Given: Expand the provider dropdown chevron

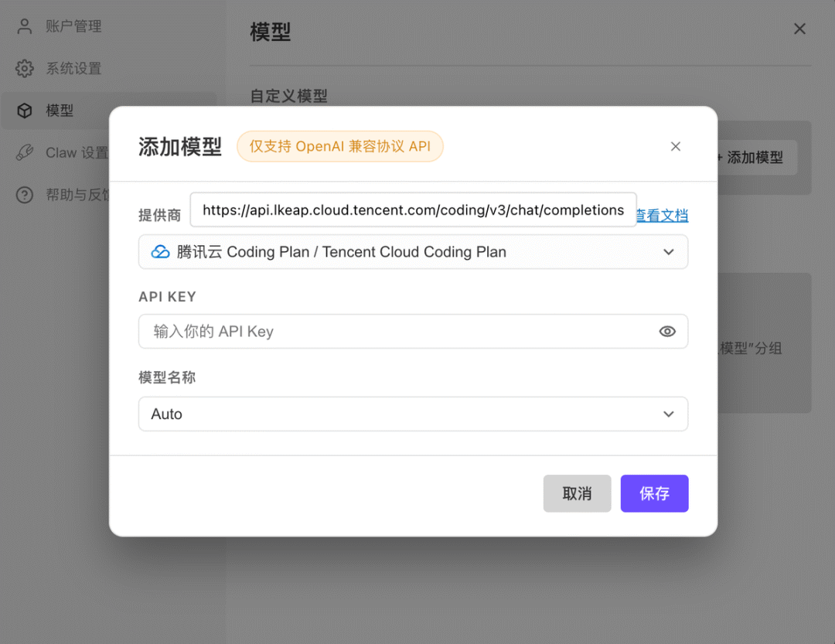Looking at the screenshot, I should click(x=668, y=252).
